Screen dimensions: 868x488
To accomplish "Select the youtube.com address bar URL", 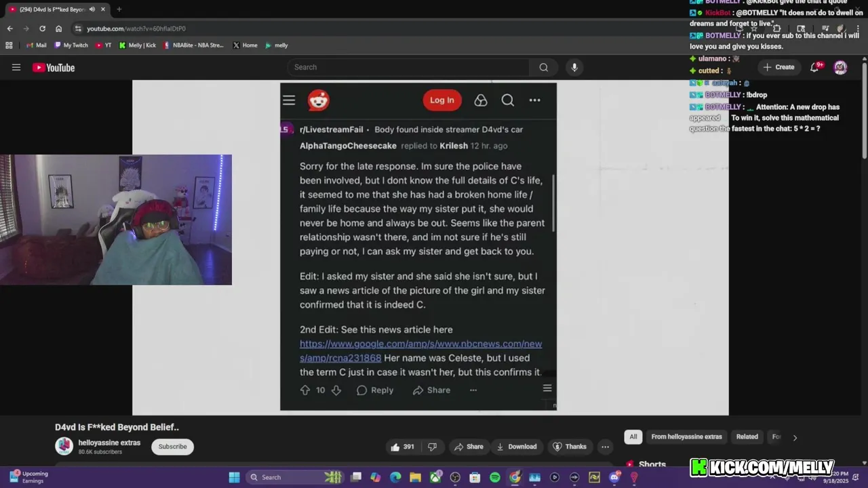I will (136, 28).
